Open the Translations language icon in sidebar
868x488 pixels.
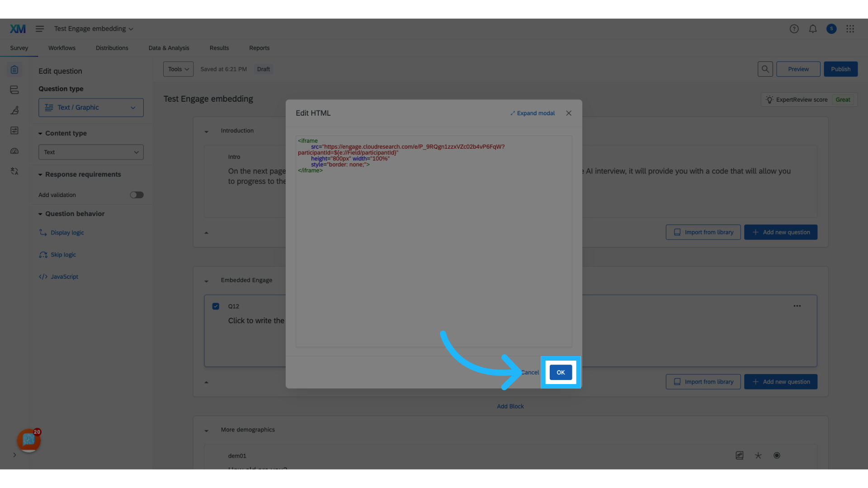point(14,171)
